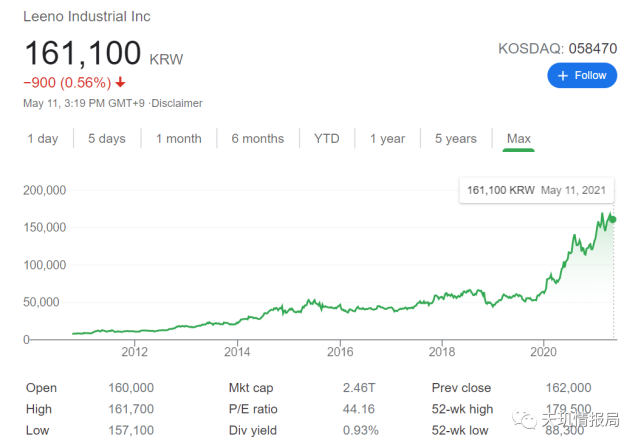The height and width of the screenshot is (448, 641).
Task: Select the 1 day tab
Action: (x=43, y=139)
